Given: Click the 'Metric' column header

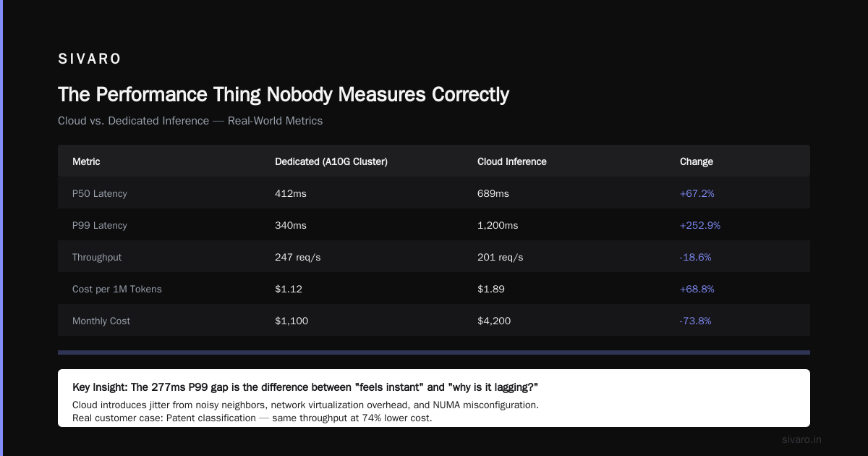Looking at the screenshot, I should 86,161.
